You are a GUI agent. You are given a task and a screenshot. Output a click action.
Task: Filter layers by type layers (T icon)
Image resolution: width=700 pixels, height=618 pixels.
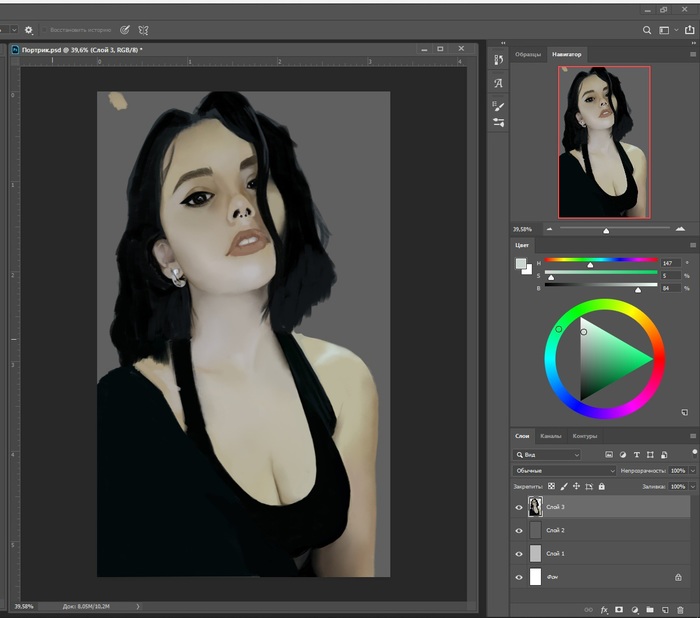[636, 454]
